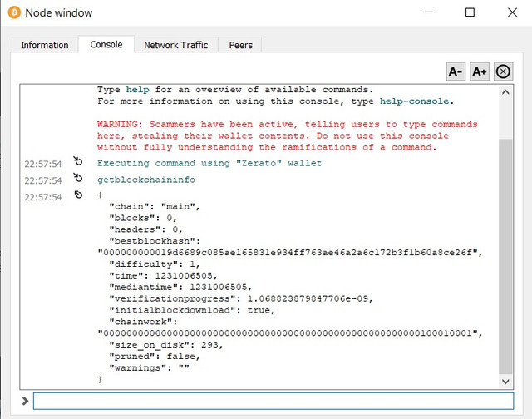Open the Peers tab
Screen dimensions: 532x419
click(240, 45)
